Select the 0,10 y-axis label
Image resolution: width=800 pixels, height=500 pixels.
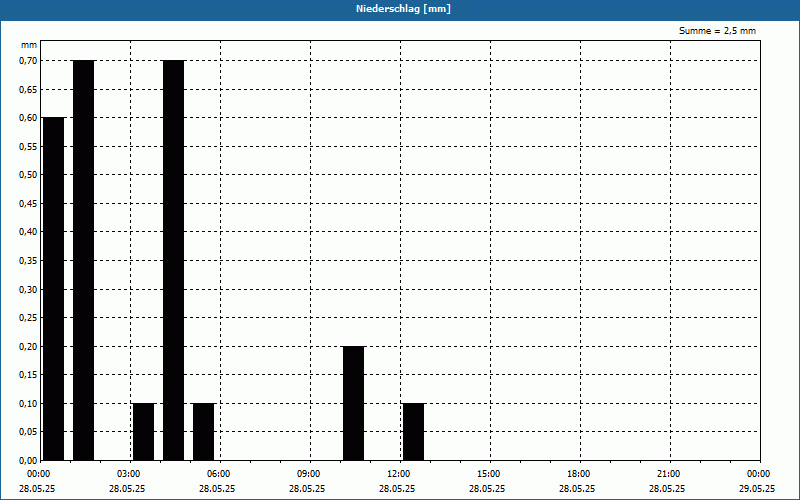(x=28, y=404)
